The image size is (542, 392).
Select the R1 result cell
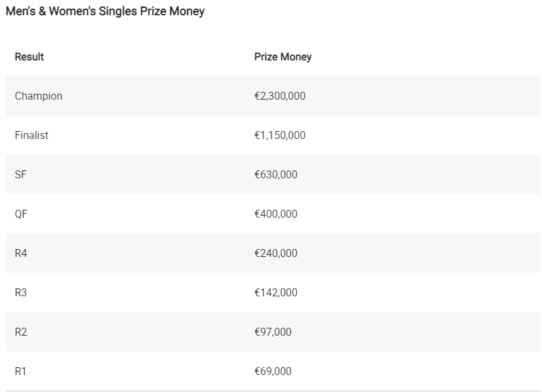click(20, 372)
